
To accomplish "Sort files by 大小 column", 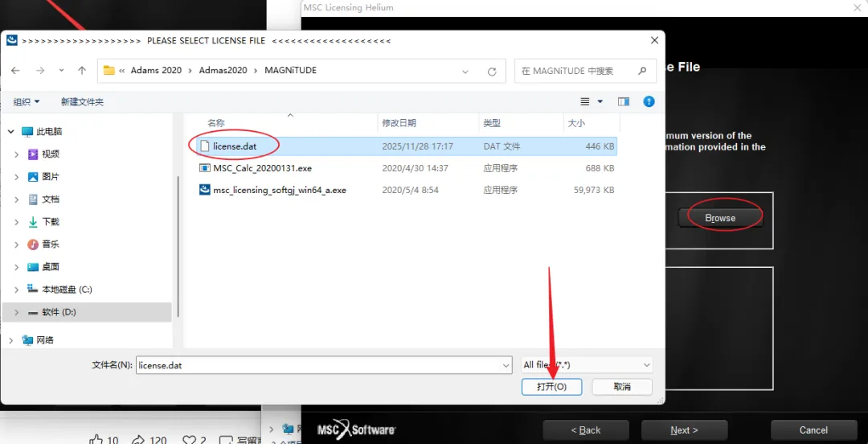I will click(576, 123).
